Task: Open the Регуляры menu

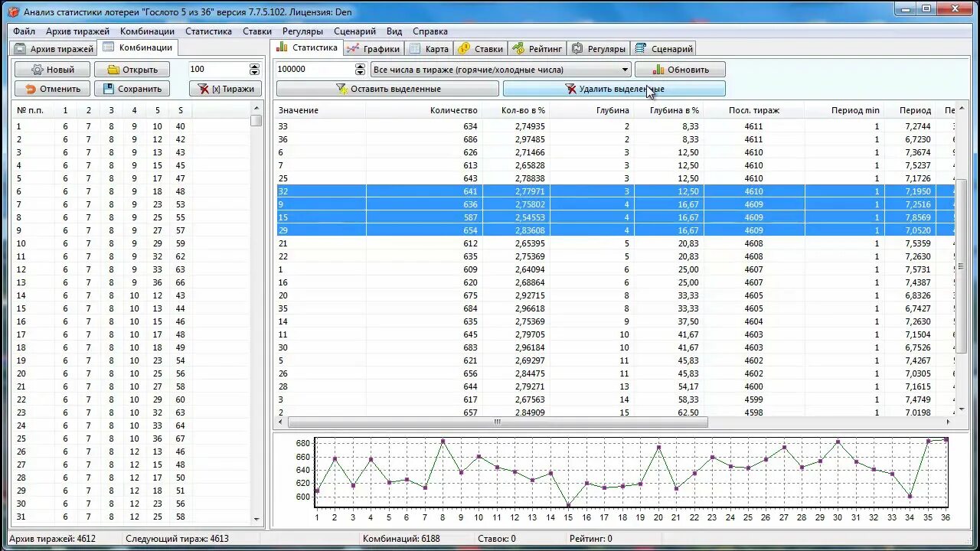Action: [302, 31]
